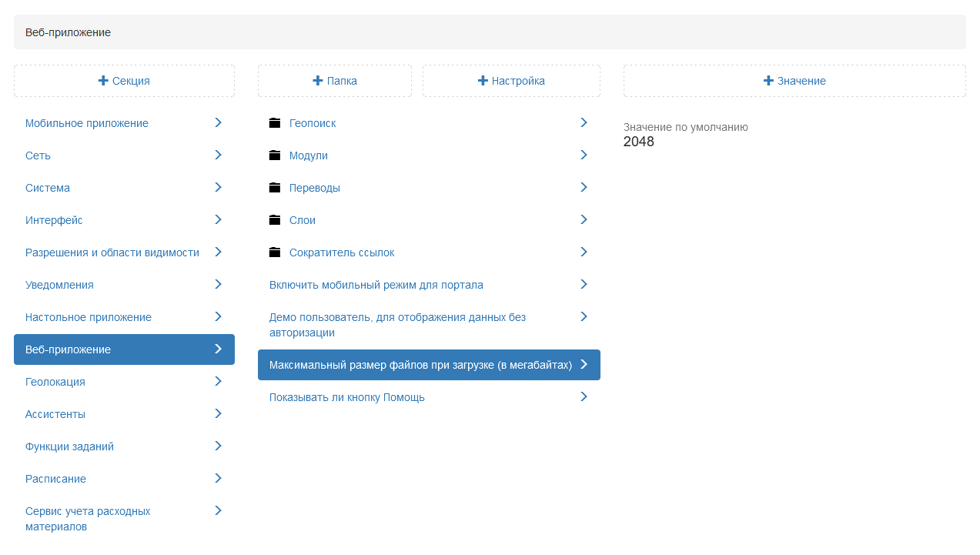Image resolution: width=980 pixels, height=555 pixels.
Task: Select the Интерфейс section
Action: coord(54,220)
